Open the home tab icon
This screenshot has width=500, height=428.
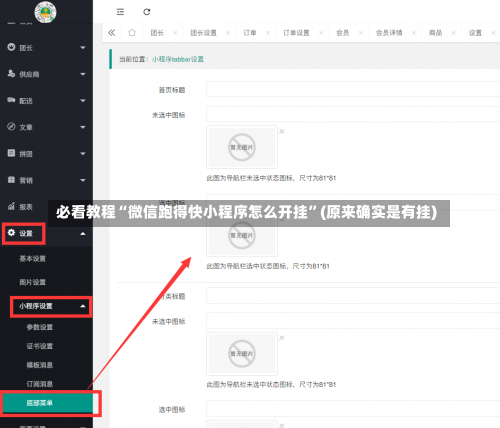[x=132, y=33]
